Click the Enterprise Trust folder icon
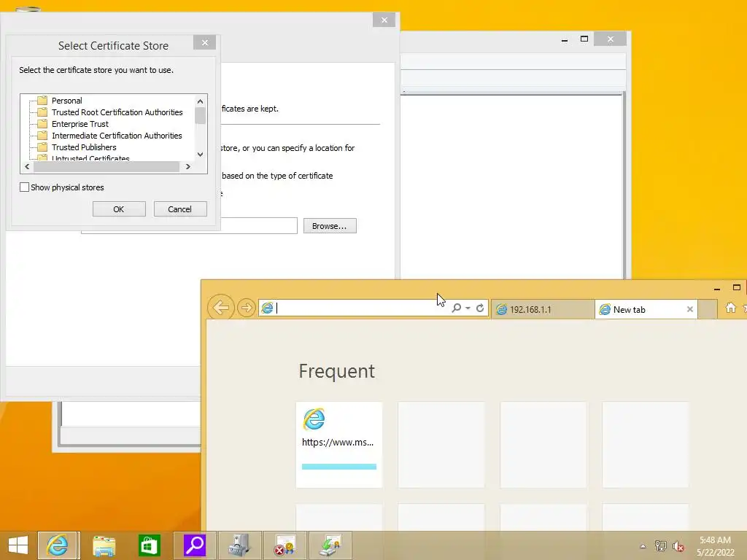 [42, 124]
